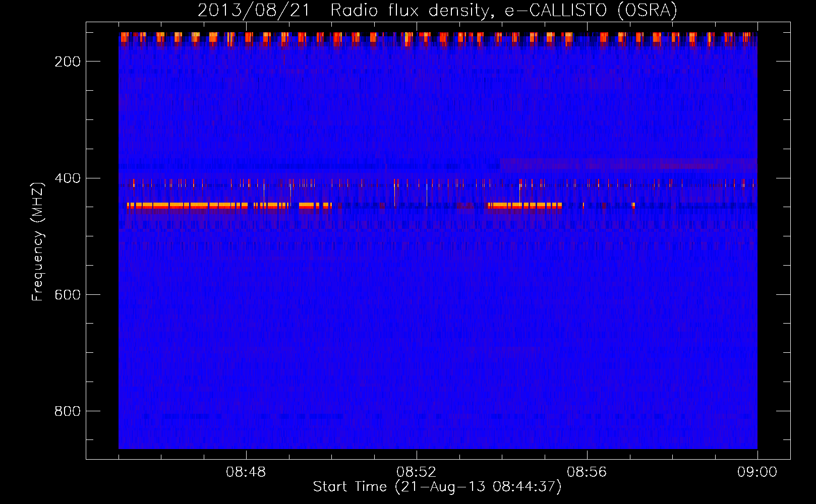The width and height of the screenshot is (816, 504).
Task: Select the 600 frequency tick label
Action: [x=68, y=295]
